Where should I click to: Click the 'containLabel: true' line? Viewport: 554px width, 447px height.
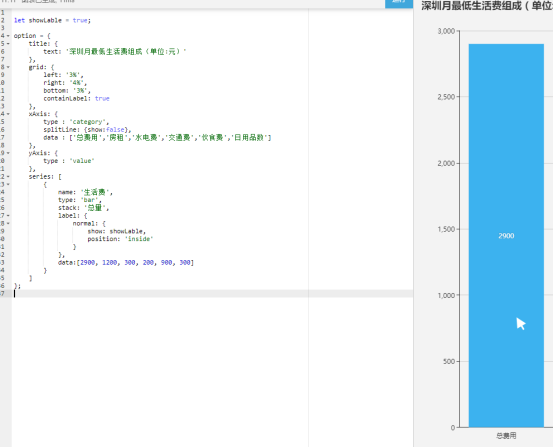76,98
